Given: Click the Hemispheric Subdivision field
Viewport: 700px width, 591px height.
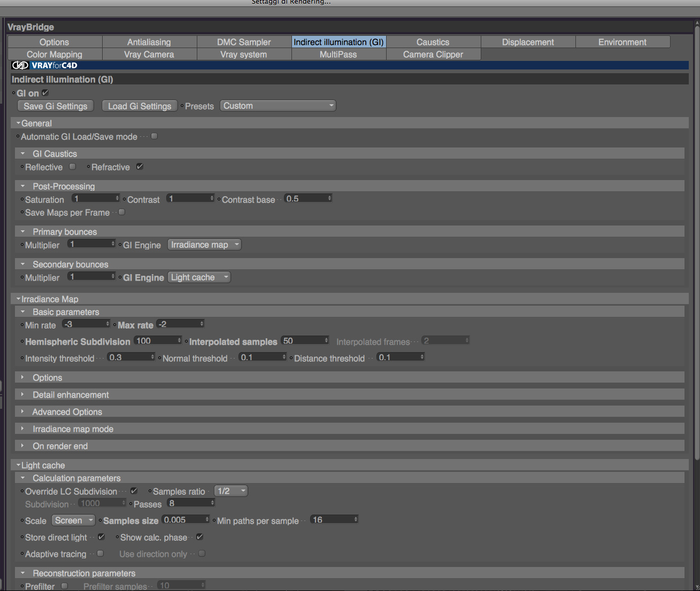Looking at the screenshot, I should [x=158, y=341].
